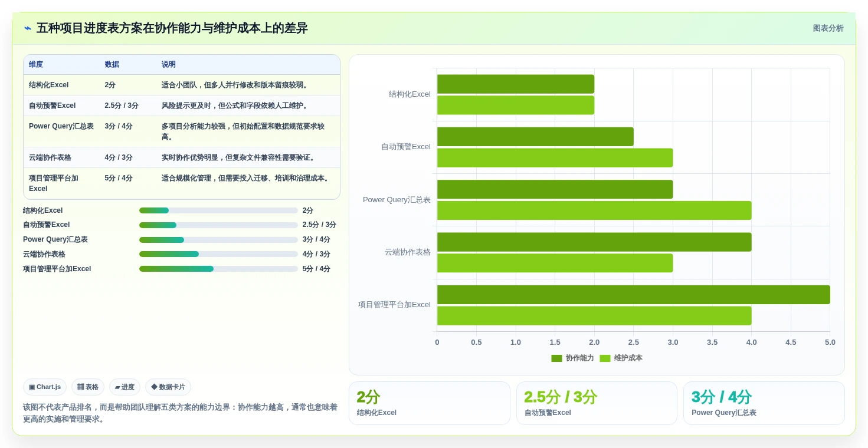868x448 pixels.
Task: Click the table description starting with 多项目分析能力较强
Action: tap(243, 131)
